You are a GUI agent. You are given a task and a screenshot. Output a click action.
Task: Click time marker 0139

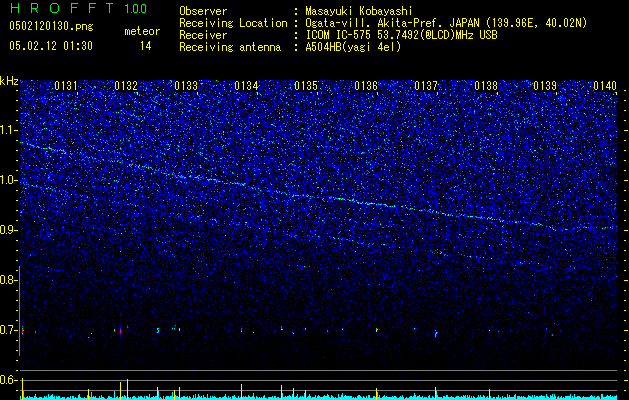pyautogui.click(x=546, y=85)
